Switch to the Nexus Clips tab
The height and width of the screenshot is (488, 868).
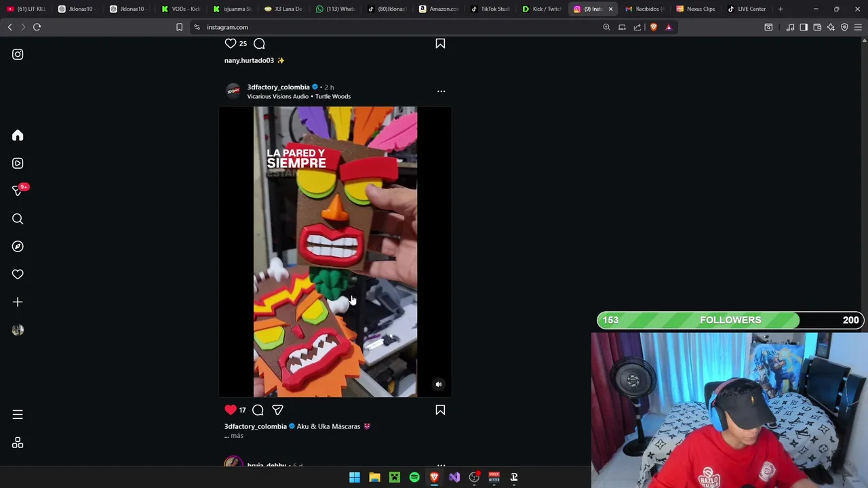[696, 9]
